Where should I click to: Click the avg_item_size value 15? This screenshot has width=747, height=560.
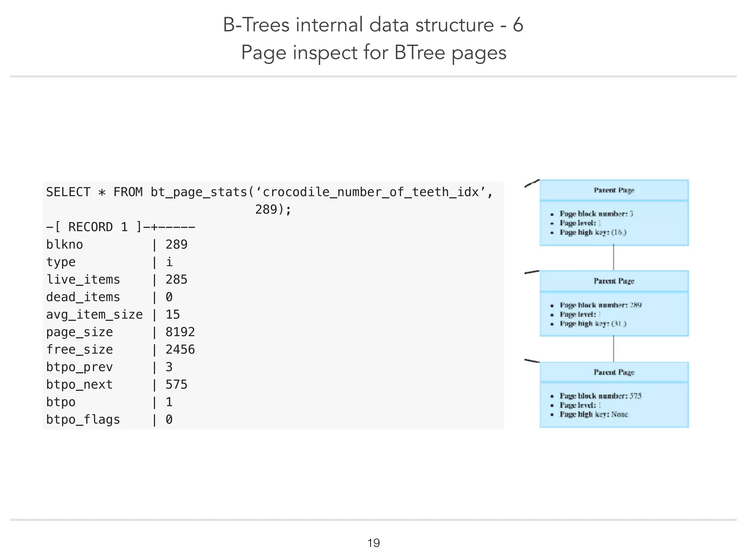tap(173, 315)
